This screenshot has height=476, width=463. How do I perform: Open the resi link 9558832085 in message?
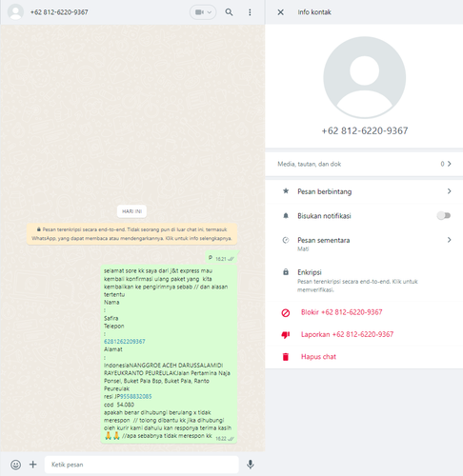(135, 397)
